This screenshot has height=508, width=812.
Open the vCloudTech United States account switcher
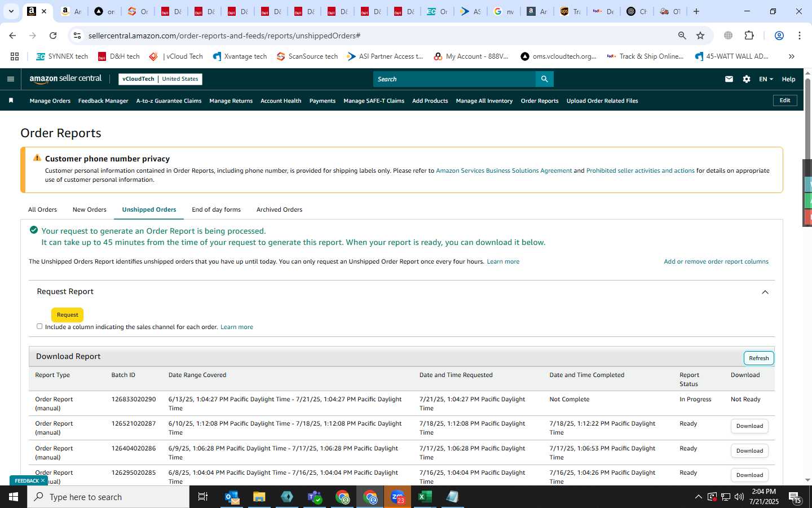point(160,79)
